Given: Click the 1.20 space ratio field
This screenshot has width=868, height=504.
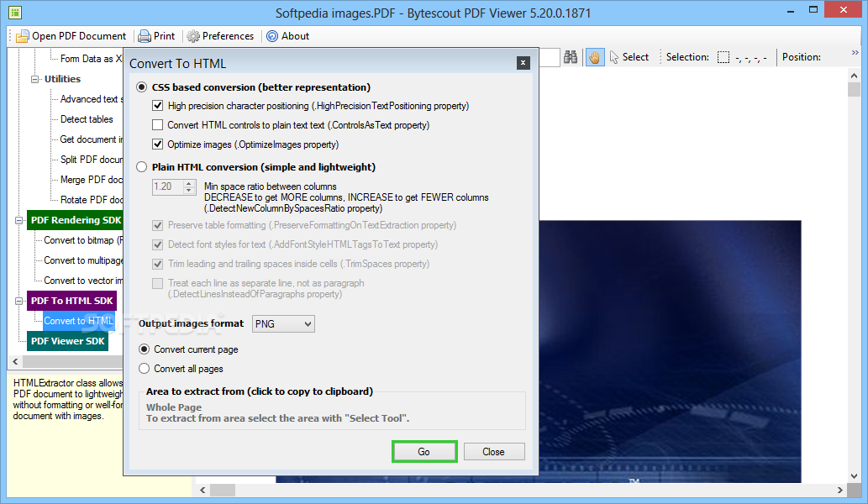Looking at the screenshot, I should click(x=168, y=187).
